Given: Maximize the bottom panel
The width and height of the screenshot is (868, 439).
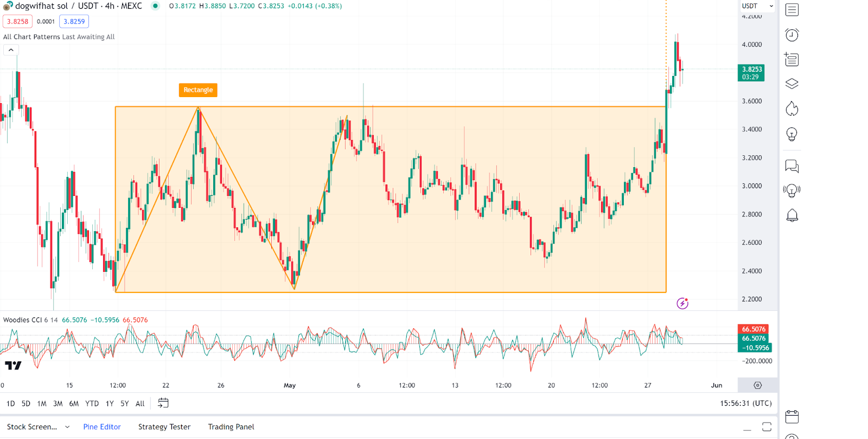Looking at the screenshot, I should tap(767, 427).
